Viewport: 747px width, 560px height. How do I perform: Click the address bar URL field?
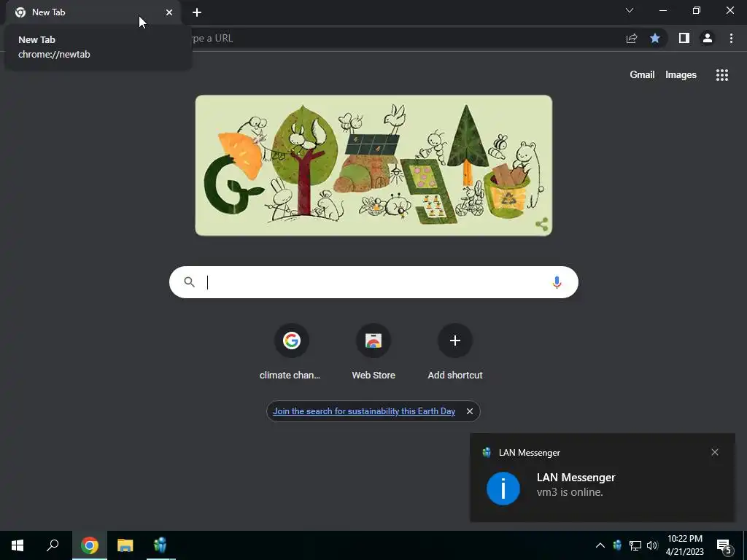(405, 38)
